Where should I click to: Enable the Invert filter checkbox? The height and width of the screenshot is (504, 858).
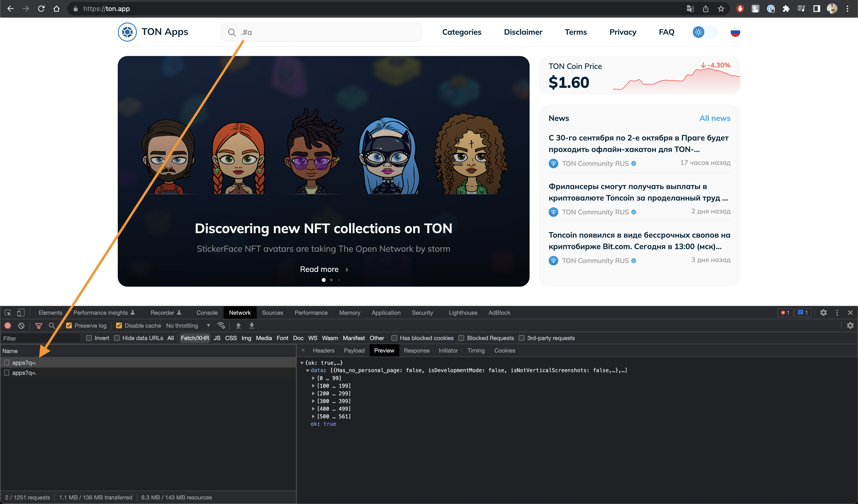tap(89, 338)
